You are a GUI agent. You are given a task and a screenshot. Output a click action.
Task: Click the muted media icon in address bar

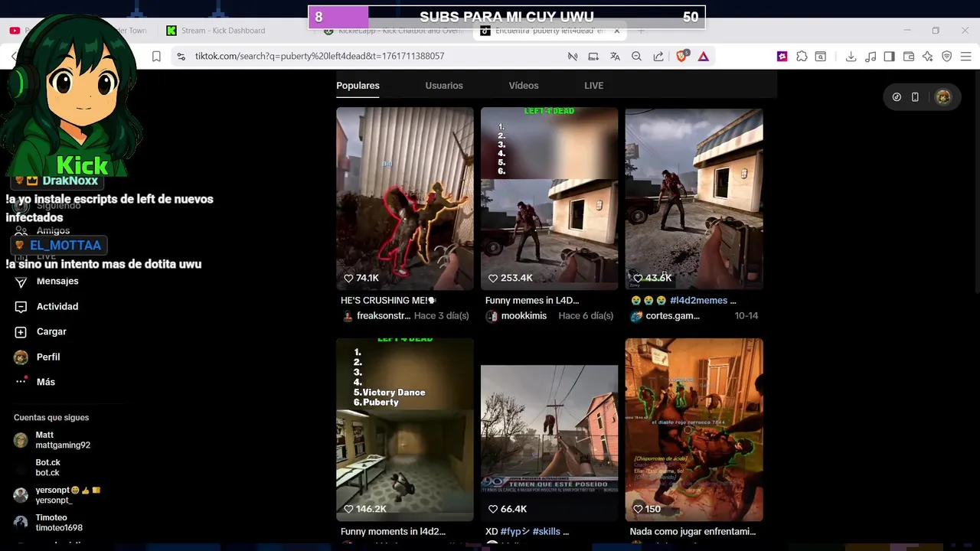pyautogui.click(x=572, y=56)
